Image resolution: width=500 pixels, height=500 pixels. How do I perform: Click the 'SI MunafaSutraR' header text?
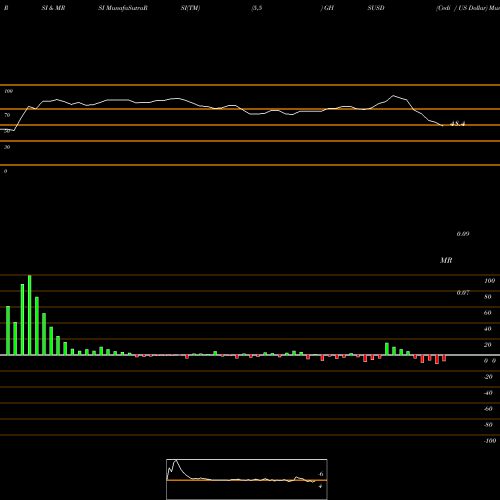(x=123, y=8)
